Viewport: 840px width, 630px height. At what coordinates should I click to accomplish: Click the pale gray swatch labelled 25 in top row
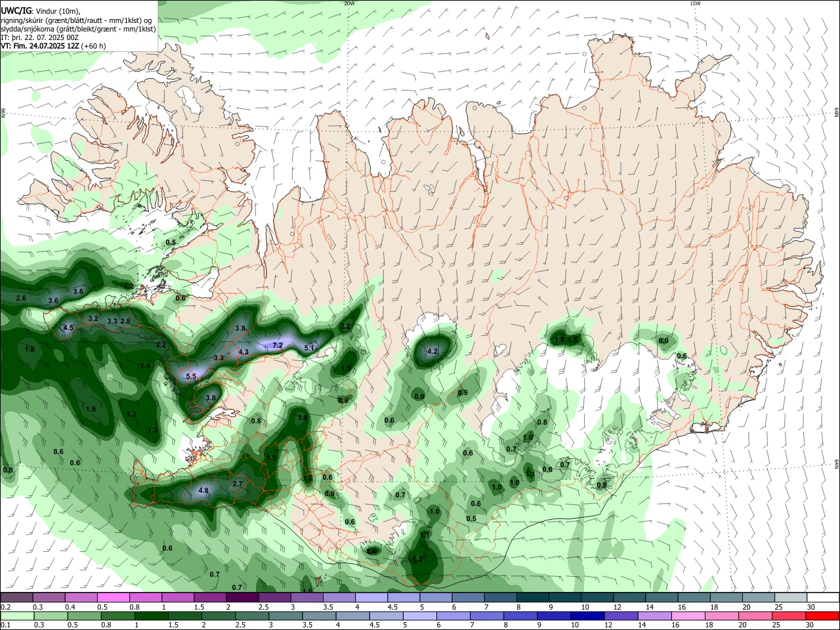pyautogui.click(x=790, y=598)
